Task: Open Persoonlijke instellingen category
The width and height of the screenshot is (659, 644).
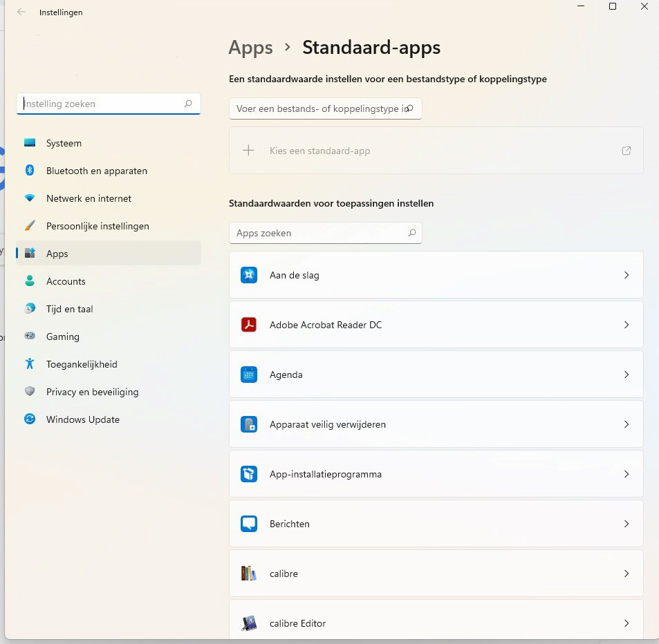Action: 109,226
